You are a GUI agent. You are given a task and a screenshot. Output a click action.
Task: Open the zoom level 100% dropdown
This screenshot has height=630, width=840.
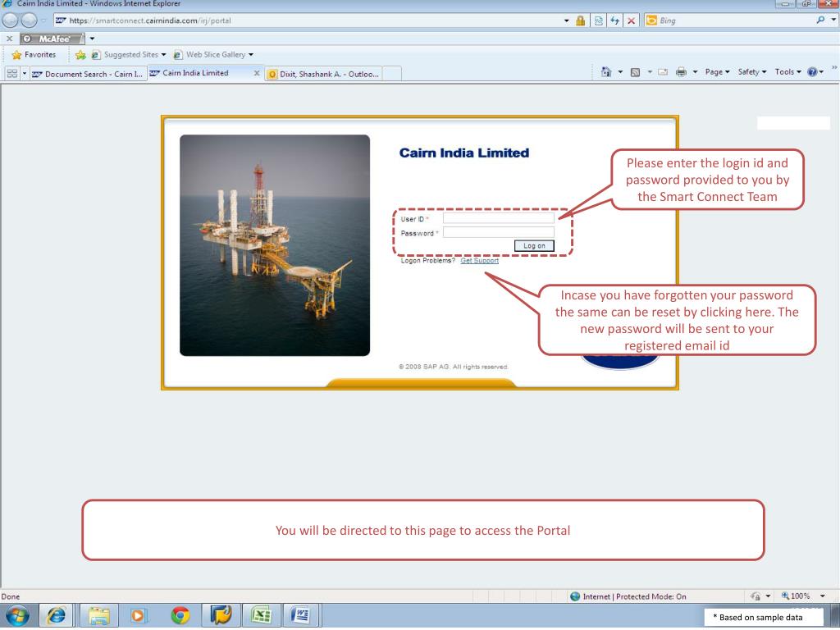coord(822,596)
